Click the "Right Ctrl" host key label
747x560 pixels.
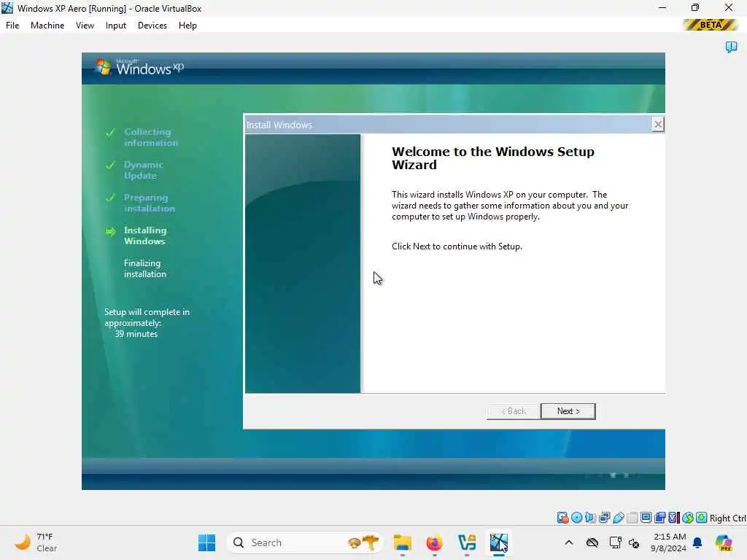727,518
